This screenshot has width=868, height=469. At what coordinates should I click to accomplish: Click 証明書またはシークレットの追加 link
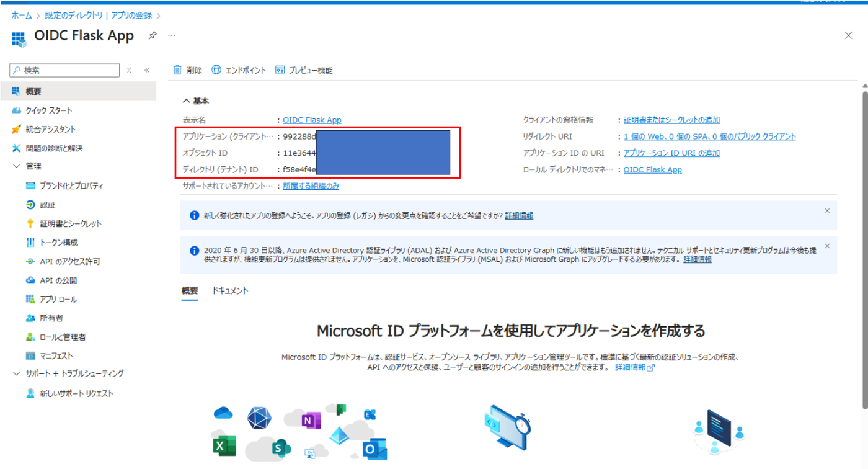(671, 120)
